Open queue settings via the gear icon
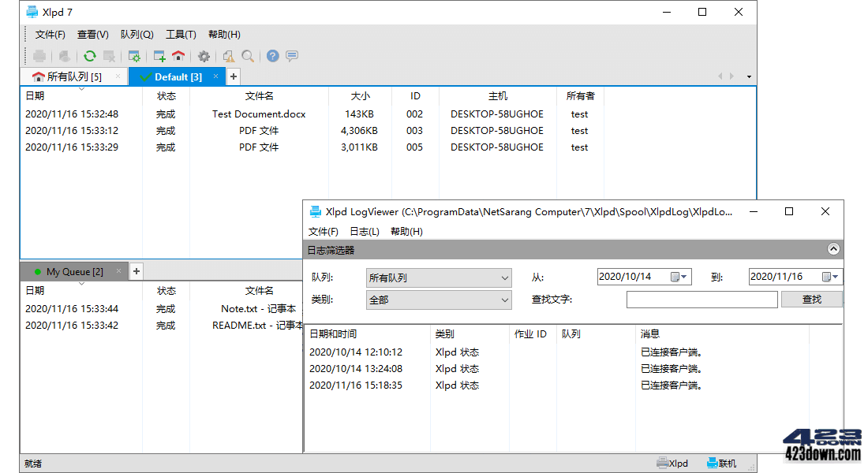The height and width of the screenshot is (473, 868). tap(204, 56)
